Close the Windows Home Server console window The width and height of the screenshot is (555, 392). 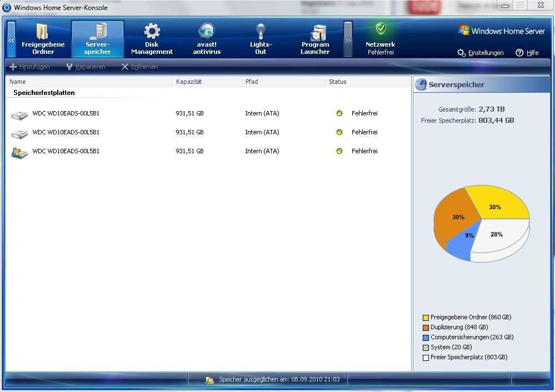[x=541, y=6]
